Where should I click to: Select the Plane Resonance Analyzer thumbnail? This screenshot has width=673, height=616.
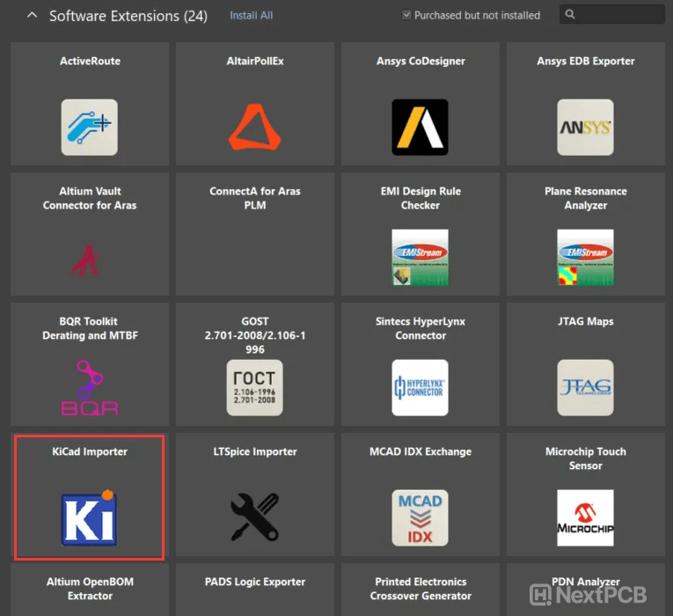(585, 258)
